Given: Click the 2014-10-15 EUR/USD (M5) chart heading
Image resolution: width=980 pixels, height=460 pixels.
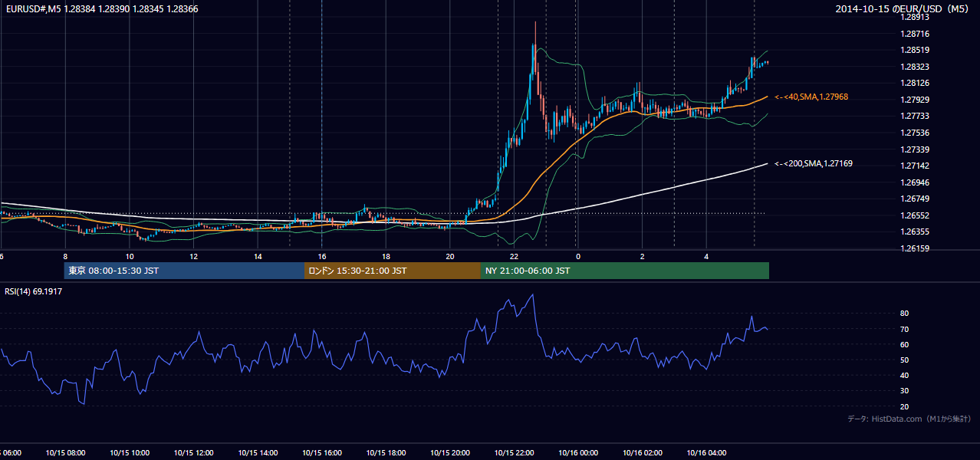Looking at the screenshot, I should (903, 9).
